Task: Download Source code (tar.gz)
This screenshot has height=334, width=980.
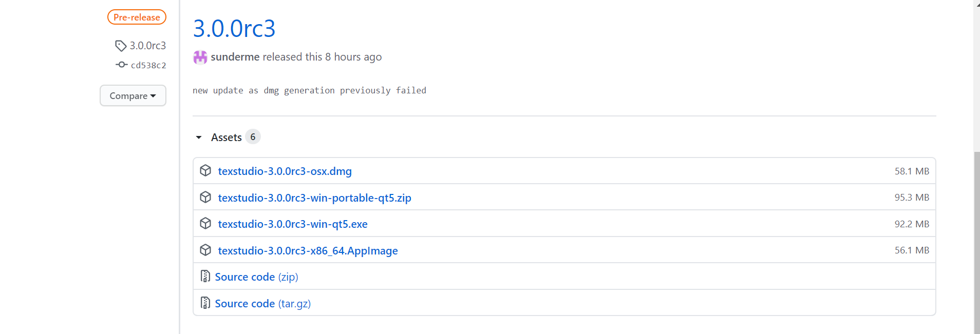Action: (262, 304)
